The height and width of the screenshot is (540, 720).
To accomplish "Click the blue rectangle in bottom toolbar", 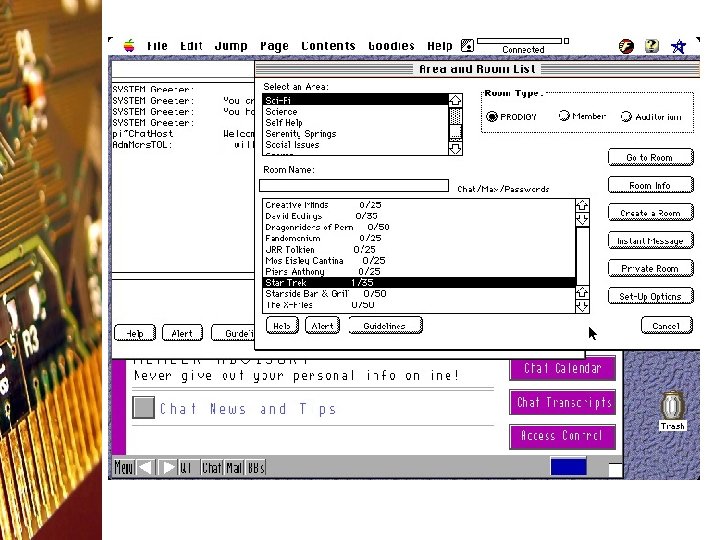I will click(x=568, y=467).
